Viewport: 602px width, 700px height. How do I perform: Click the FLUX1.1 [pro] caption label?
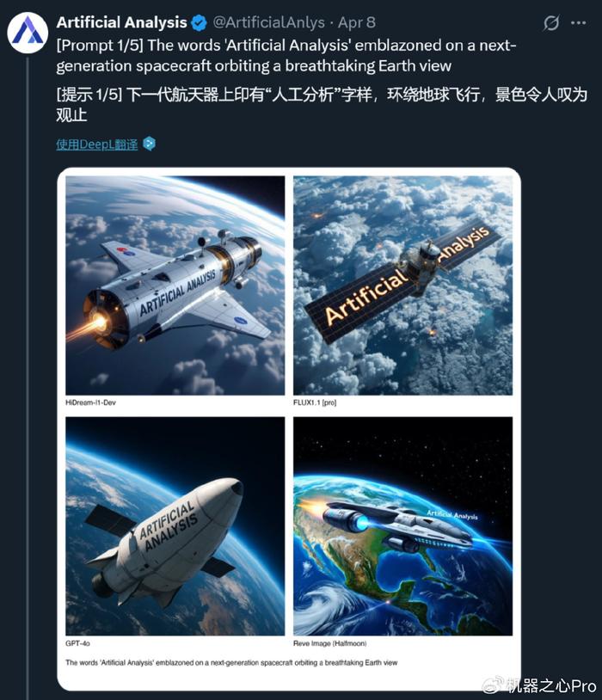click(x=315, y=402)
